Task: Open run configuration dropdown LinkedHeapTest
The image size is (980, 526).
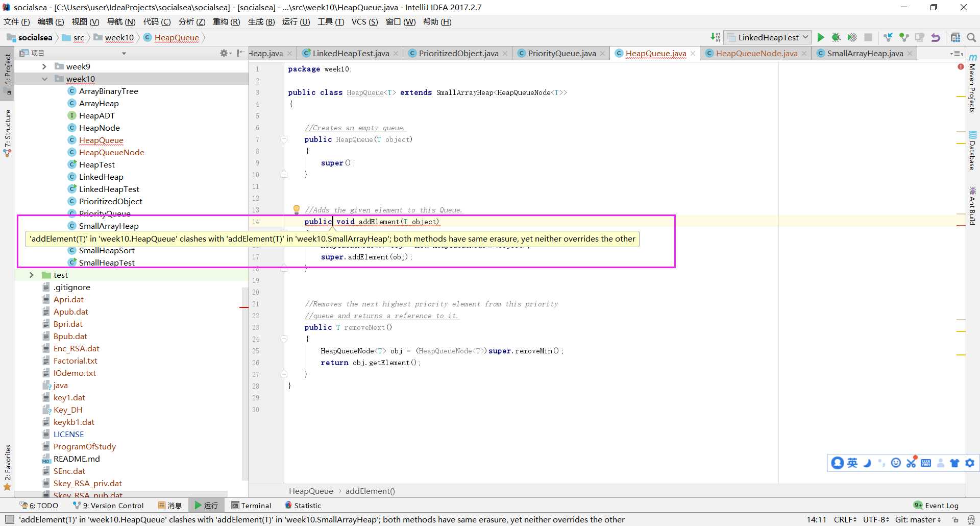Action: click(x=768, y=37)
